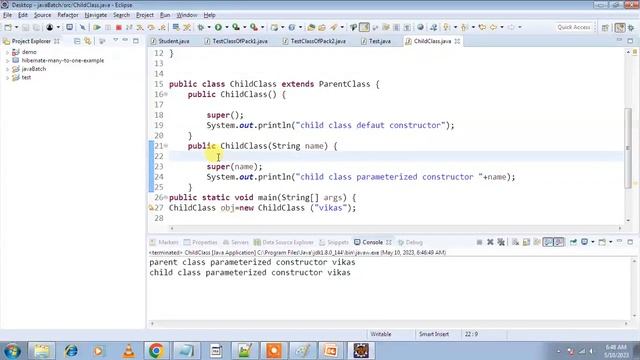
Task: Toggle Word Wrap in console toolbar
Action: 537,242
